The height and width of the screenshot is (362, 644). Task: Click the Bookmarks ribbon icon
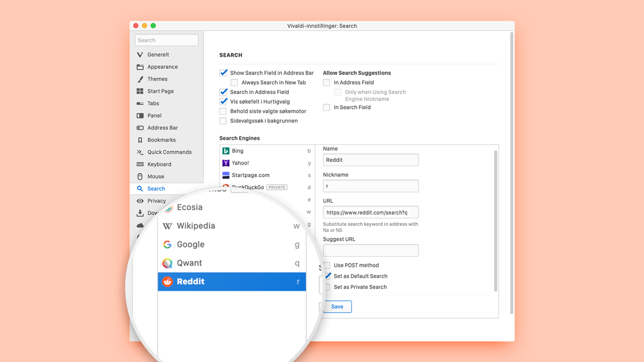[x=140, y=140]
